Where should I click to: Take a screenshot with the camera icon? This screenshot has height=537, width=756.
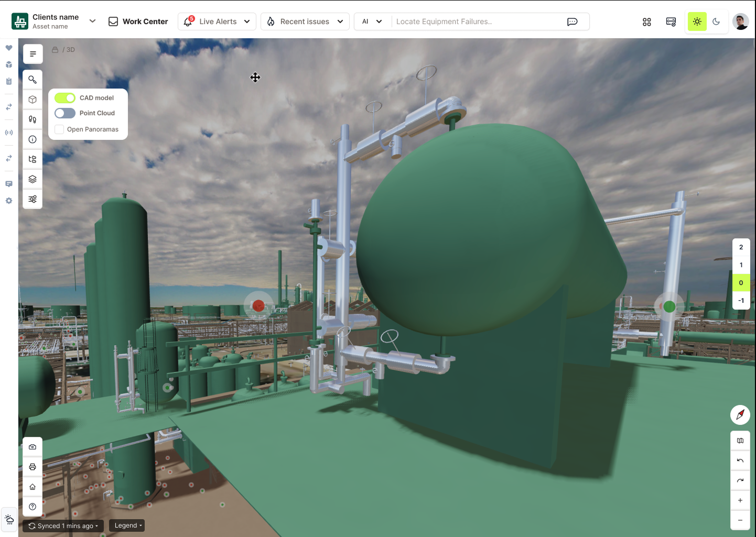[x=33, y=447]
